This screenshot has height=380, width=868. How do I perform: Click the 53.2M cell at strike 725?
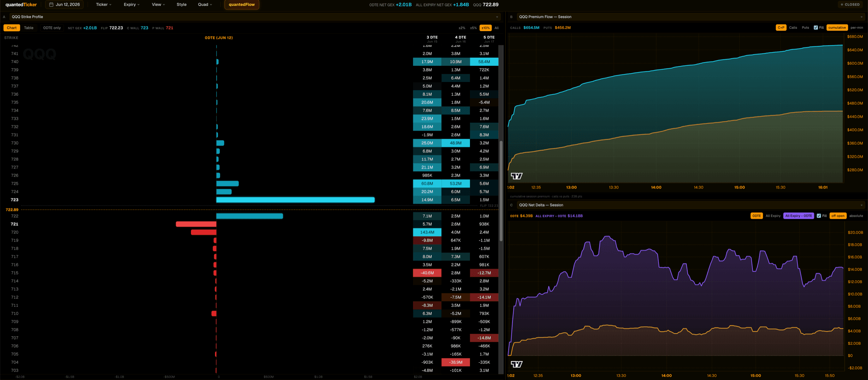click(x=456, y=184)
